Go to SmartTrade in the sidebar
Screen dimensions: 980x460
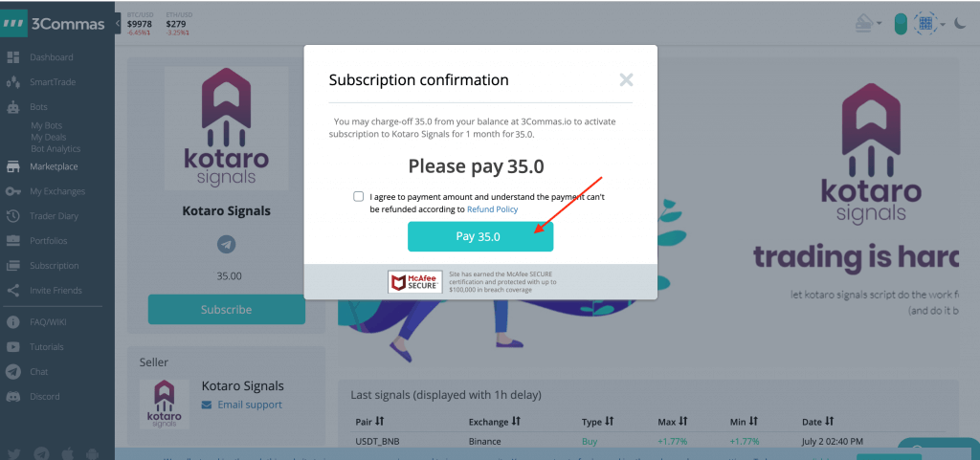coord(52,82)
